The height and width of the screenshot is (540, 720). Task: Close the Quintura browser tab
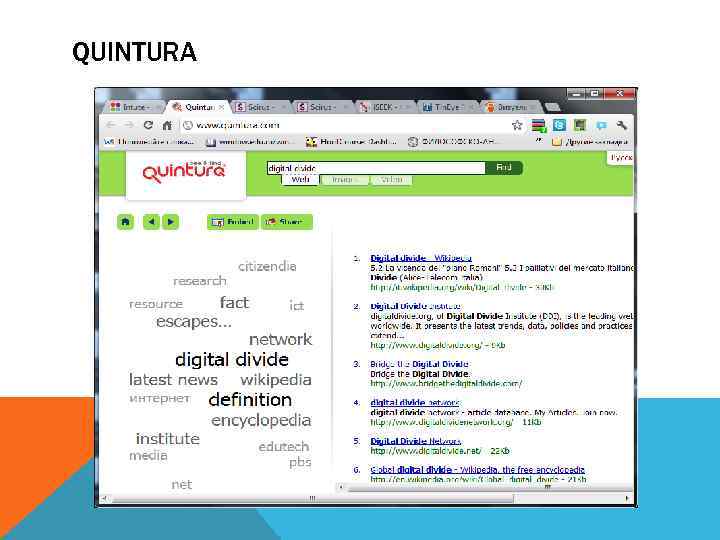[x=221, y=107]
